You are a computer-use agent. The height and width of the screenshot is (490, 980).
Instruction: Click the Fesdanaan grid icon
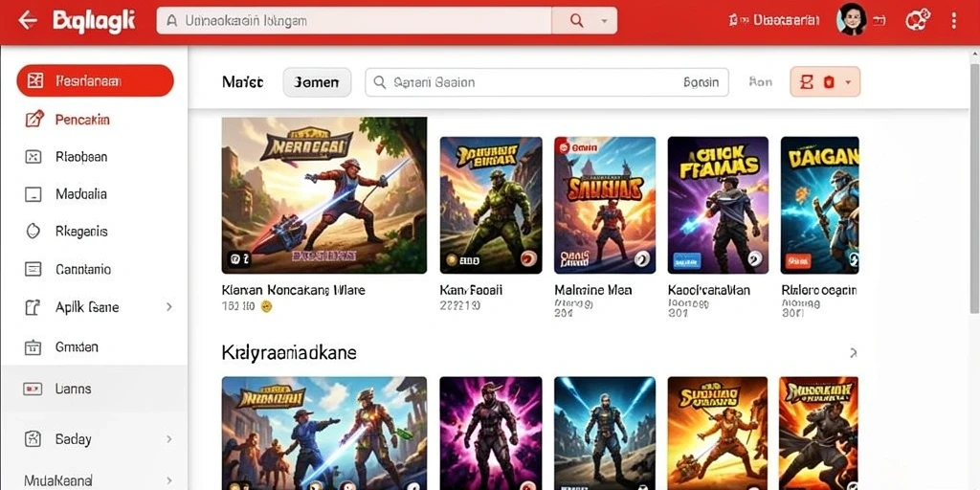click(35, 80)
